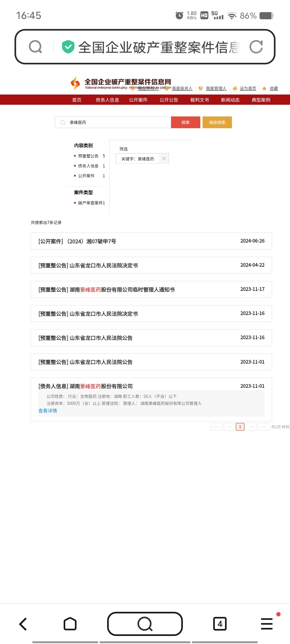The image size is (290, 644).
Task: Click the 关键字：景峰医药 filter tag
Action: coord(142,159)
